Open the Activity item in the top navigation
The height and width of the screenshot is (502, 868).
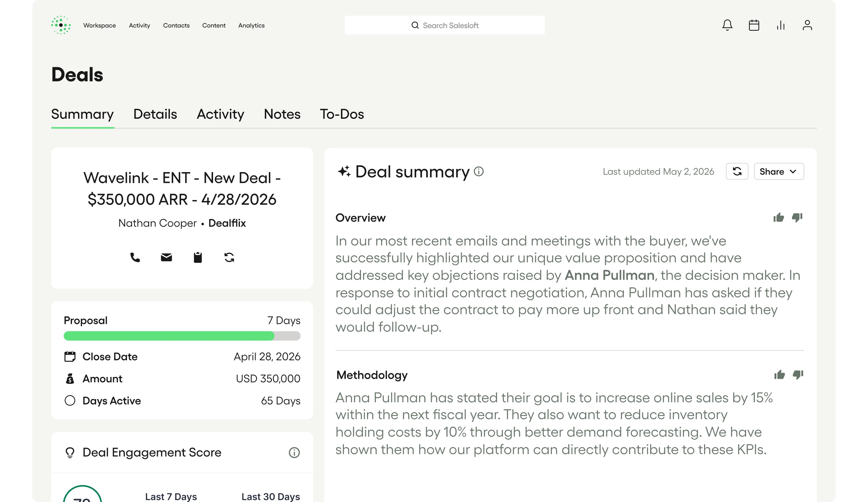coord(140,26)
